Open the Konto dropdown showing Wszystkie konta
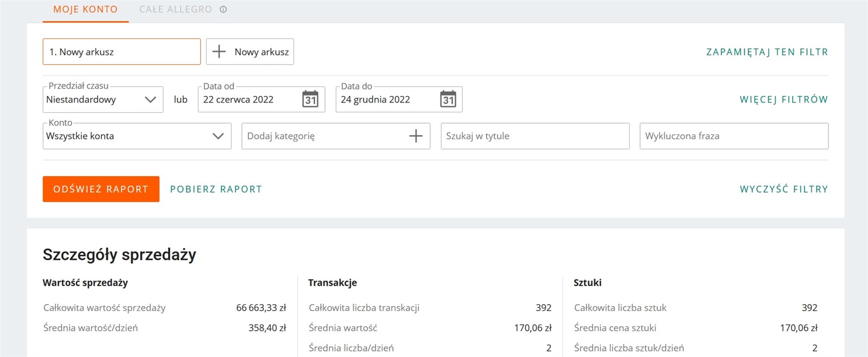This screenshot has height=357, width=868. [218, 136]
